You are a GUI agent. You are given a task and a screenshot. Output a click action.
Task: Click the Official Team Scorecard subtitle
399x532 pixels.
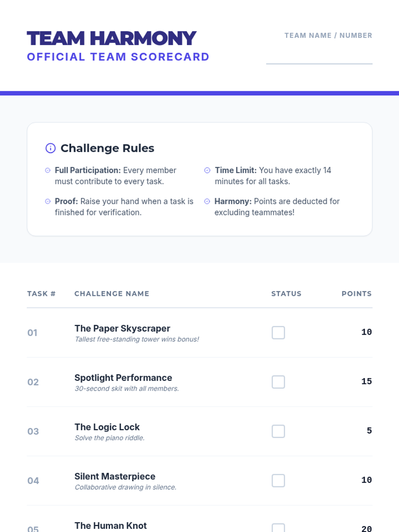(x=118, y=57)
